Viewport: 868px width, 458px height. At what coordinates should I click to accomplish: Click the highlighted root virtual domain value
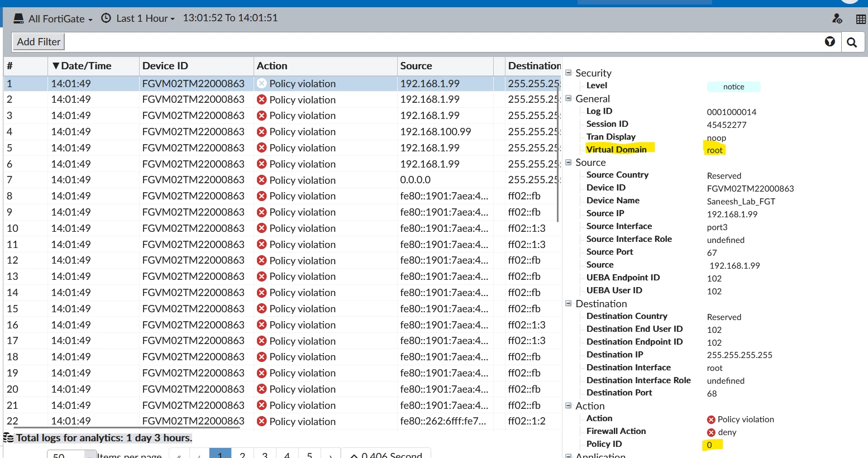point(714,150)
